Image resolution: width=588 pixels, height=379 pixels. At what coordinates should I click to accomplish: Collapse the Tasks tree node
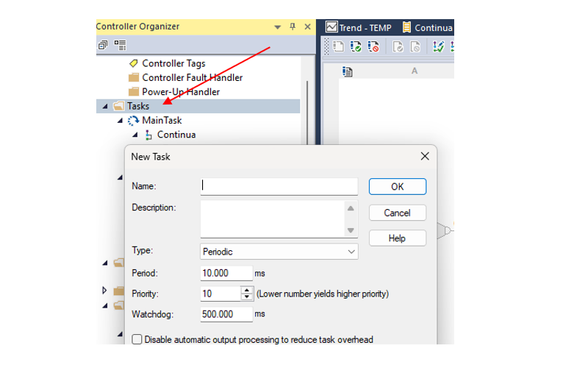105,107
